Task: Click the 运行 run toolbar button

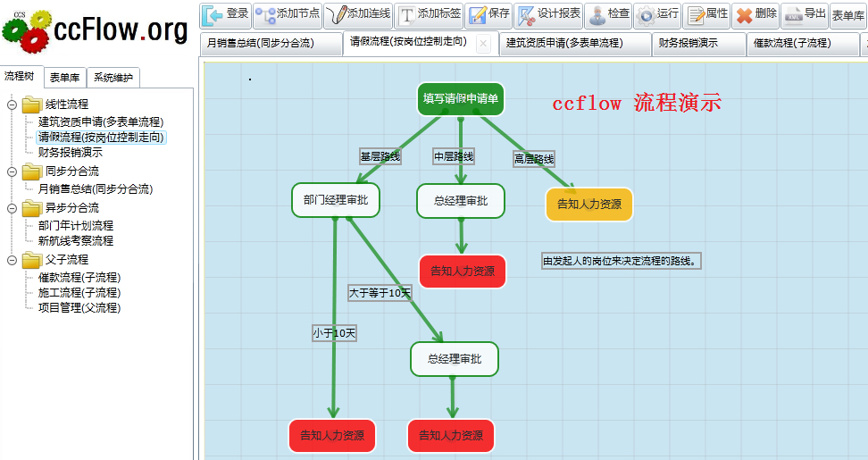Action: click(x=657, y=15)
